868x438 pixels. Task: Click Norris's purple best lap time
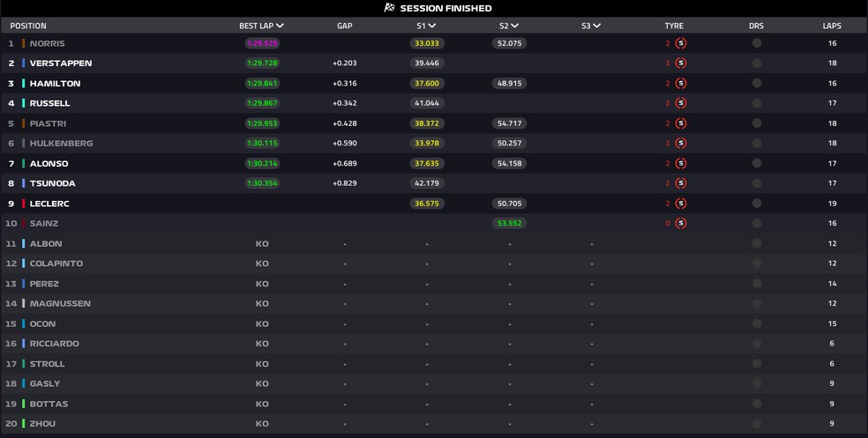[262, 43]
